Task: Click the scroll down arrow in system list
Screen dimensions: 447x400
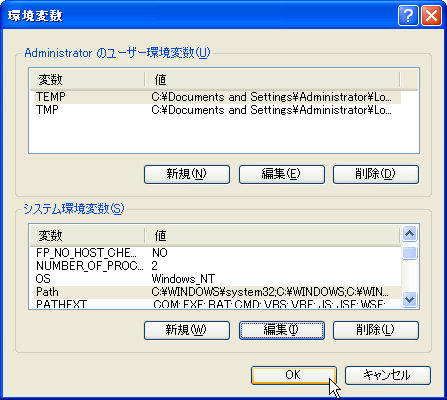Action: pos(409,299)
